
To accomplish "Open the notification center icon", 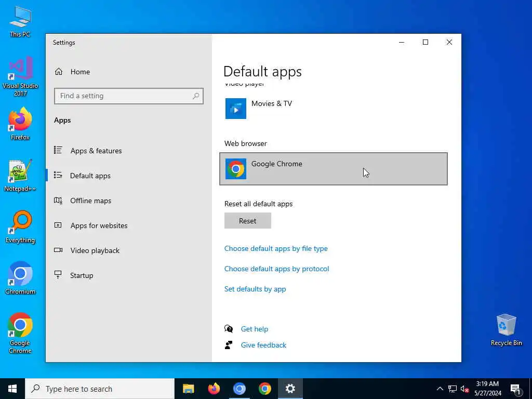I will (515, 389).
